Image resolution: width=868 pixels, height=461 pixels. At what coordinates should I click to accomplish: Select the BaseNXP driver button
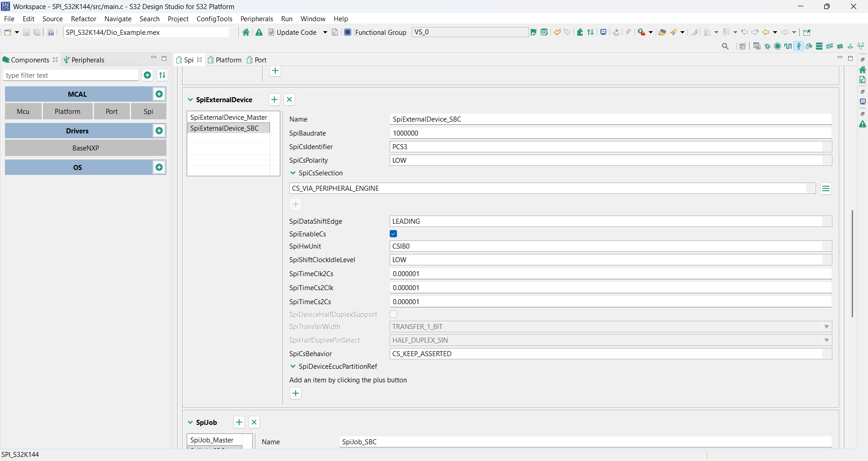[85, 148]
